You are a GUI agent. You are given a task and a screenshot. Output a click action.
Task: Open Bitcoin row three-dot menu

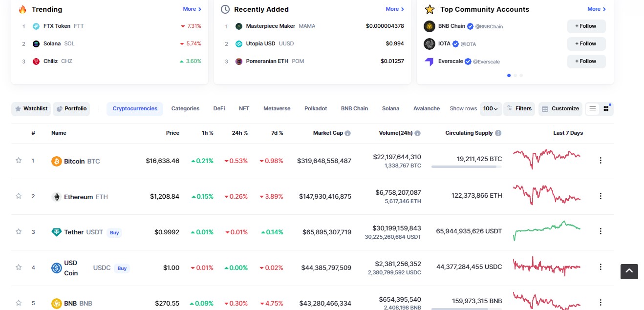(601, 161)
